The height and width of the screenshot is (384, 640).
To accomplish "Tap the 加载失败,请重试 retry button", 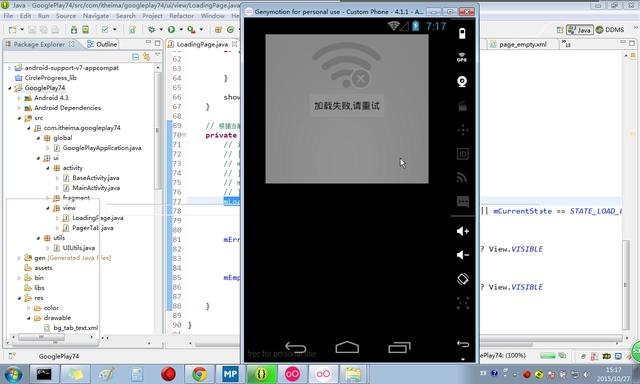I will click(347, 106).
